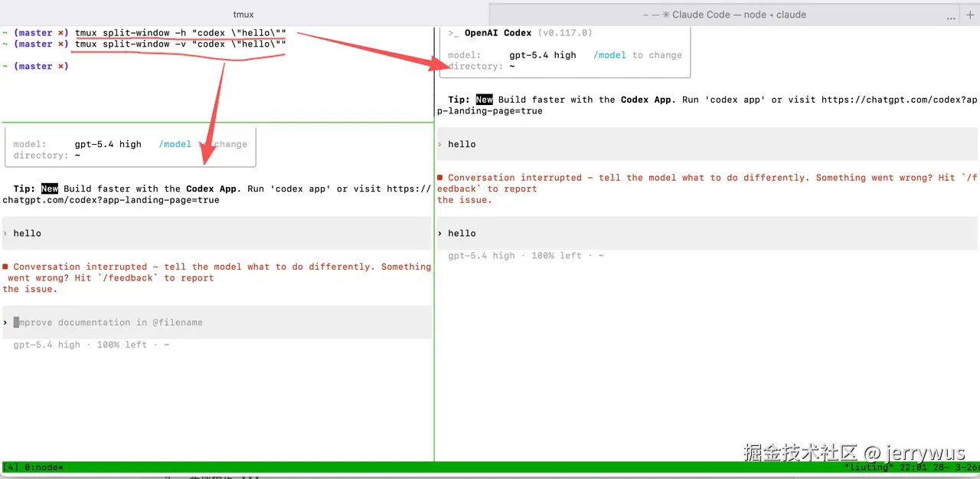Image resolution: width=980 pixels, height=479 pixels.
Task: Click the 'New' badge in right pane tip
Action: 485,100
